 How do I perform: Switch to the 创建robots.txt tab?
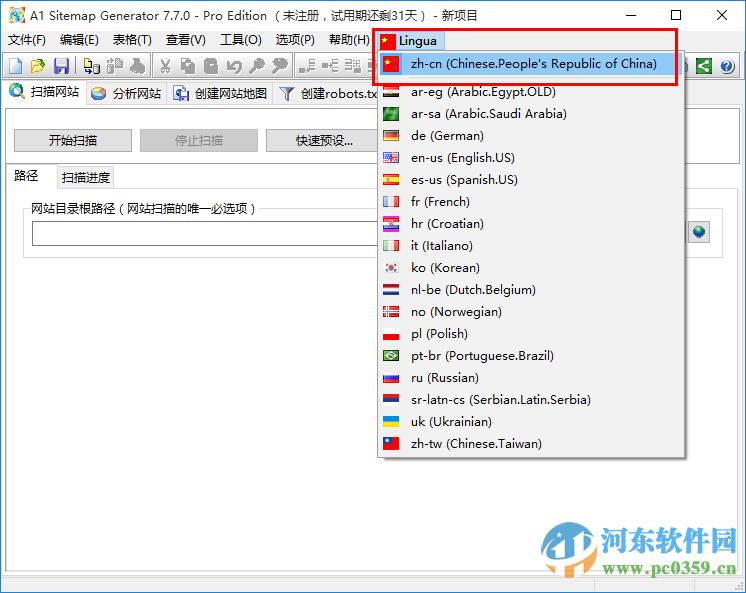327,93
